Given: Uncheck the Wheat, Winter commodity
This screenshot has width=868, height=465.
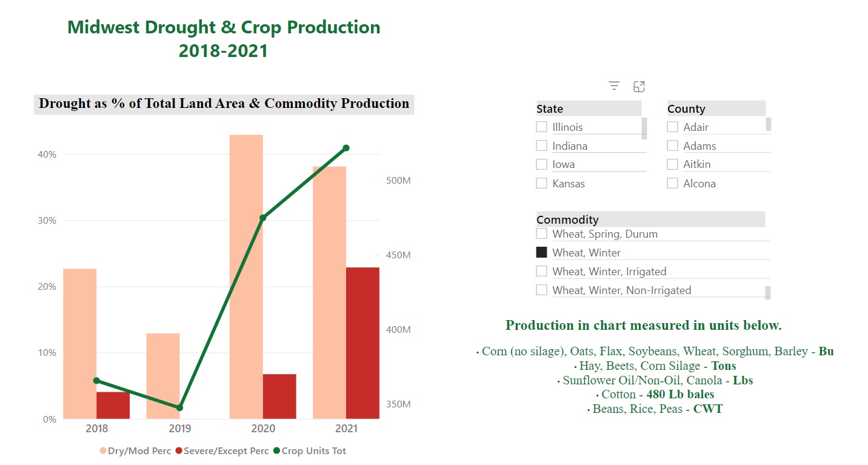Looking at the screenshot, I should 541,252.
